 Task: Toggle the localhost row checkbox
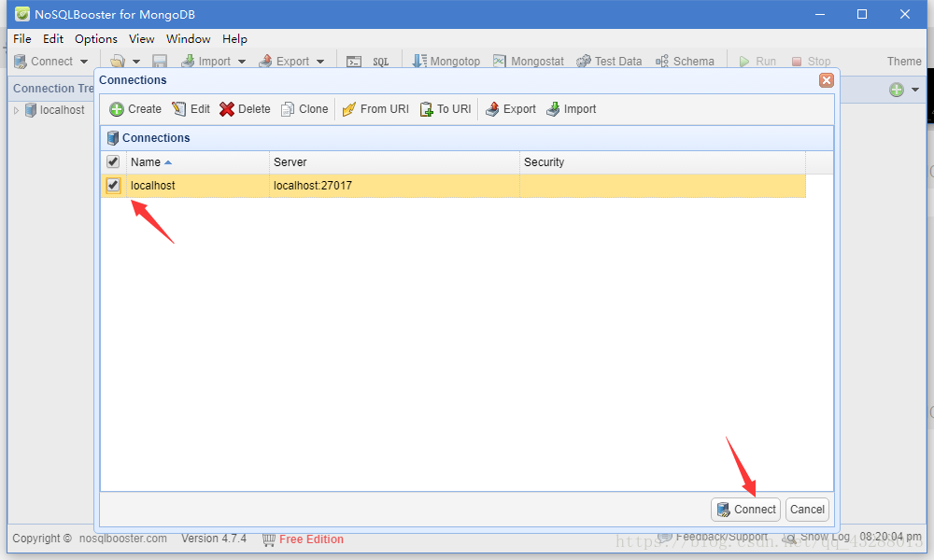point(113,185)
